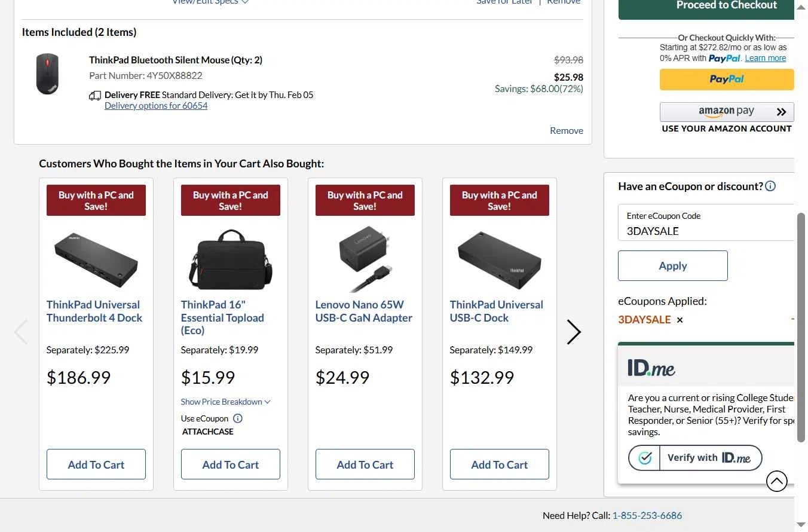Image resolution: width=808 pixels, height=532 pixels.
Task: Click the $132.99 price text
Action: (482, 377)
